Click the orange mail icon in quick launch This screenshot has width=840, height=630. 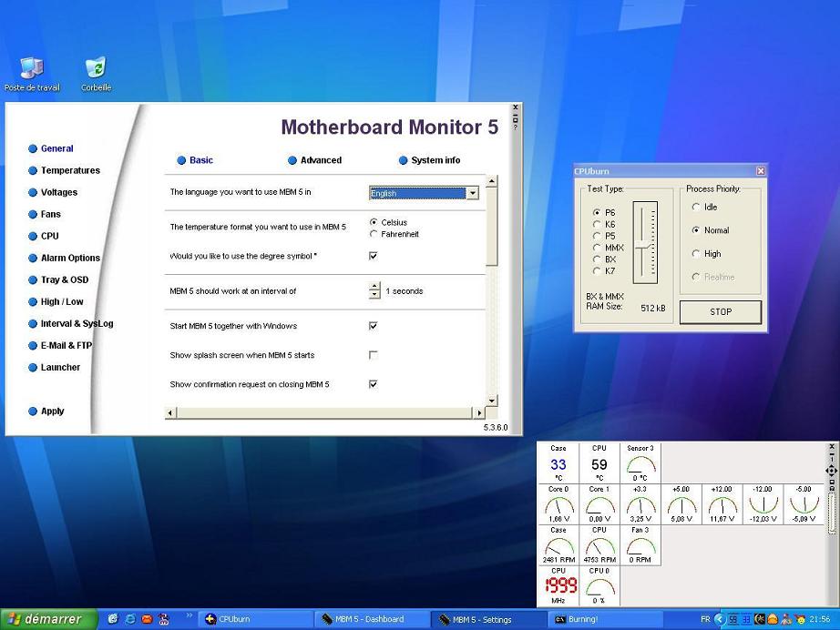pyautogui.click(x=147, y=619)
